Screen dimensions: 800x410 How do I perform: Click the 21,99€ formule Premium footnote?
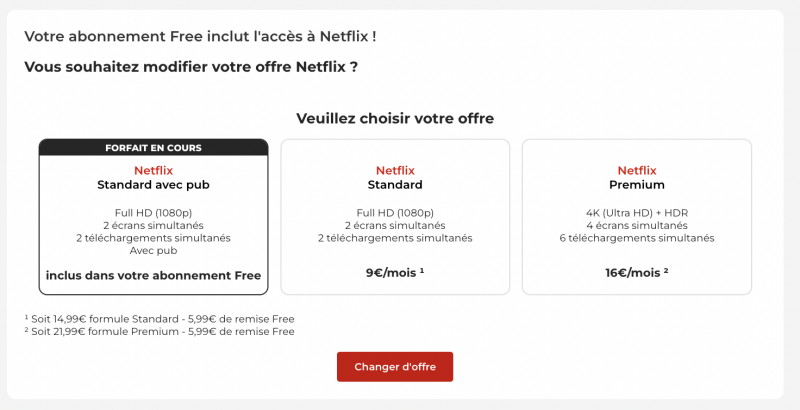pos(160,331)
